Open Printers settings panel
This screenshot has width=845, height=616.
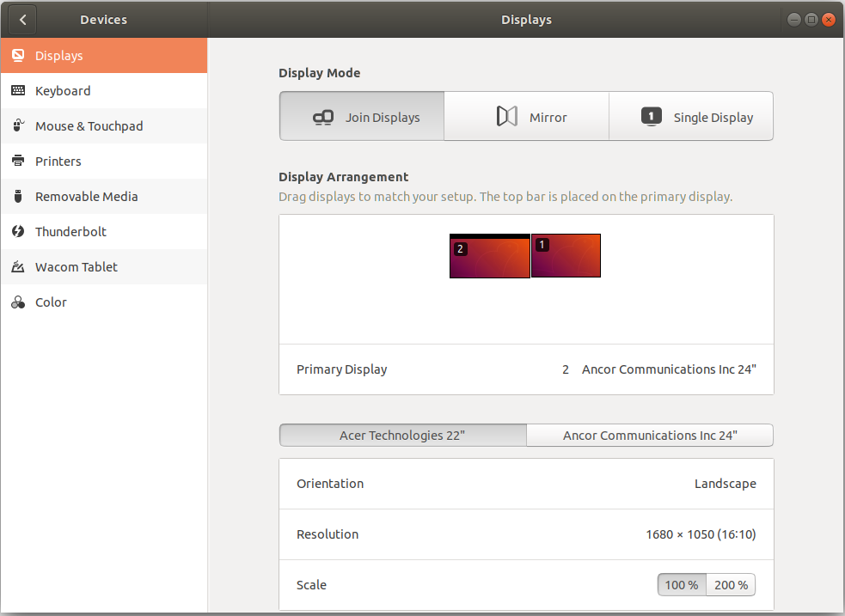[x=104, y=161]
